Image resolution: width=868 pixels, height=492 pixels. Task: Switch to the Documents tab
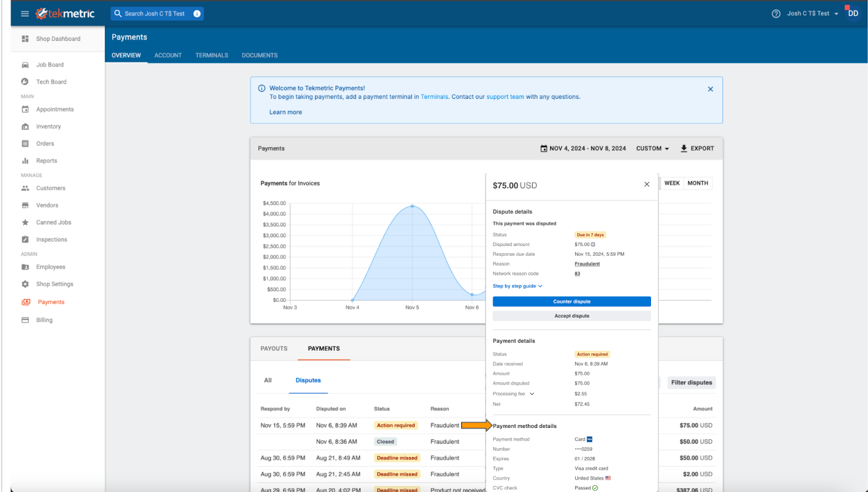click(x=260, y=55)
